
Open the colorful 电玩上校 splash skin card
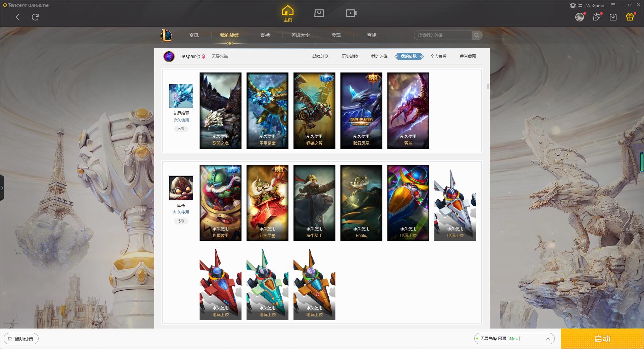tap(408, 203)
